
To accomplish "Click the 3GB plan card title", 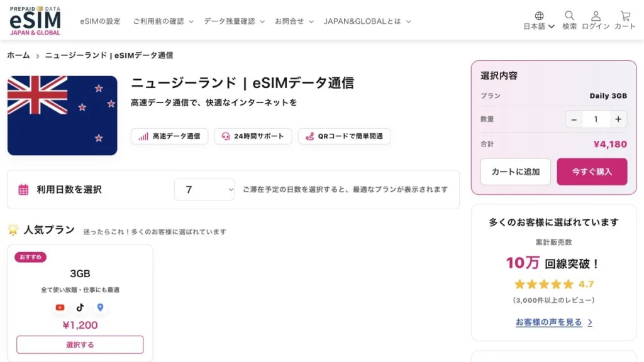I will click(80, 274).
